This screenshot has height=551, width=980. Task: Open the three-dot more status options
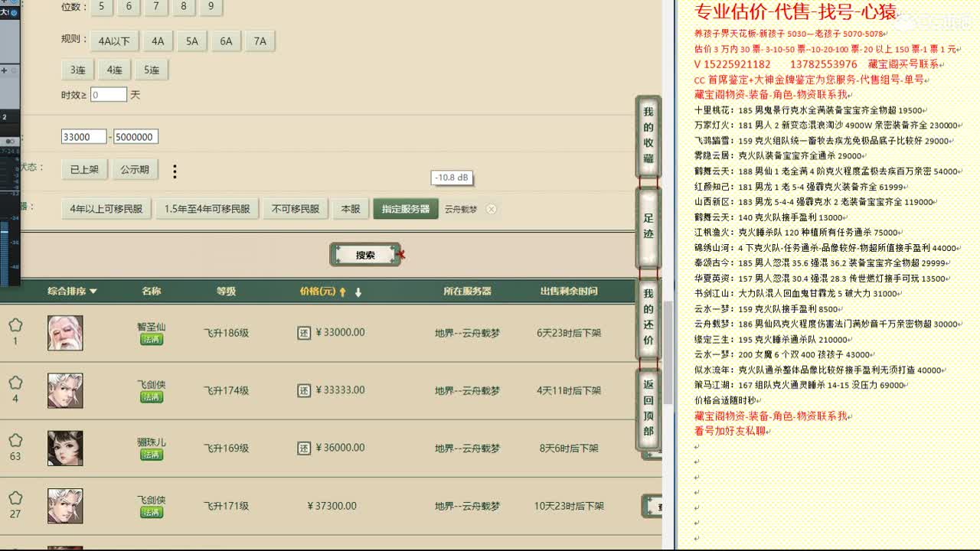[175, 171]
